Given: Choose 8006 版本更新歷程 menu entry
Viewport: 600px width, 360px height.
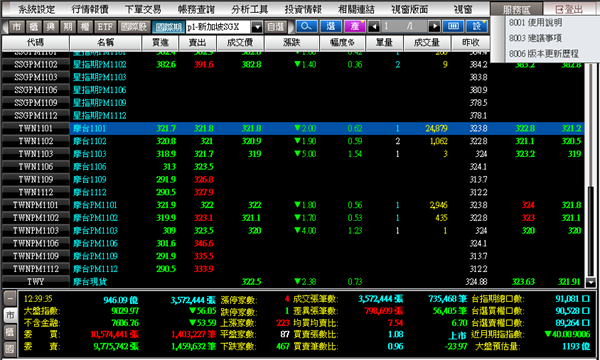Looking at the screenshot, I should (x=543, y=54).
